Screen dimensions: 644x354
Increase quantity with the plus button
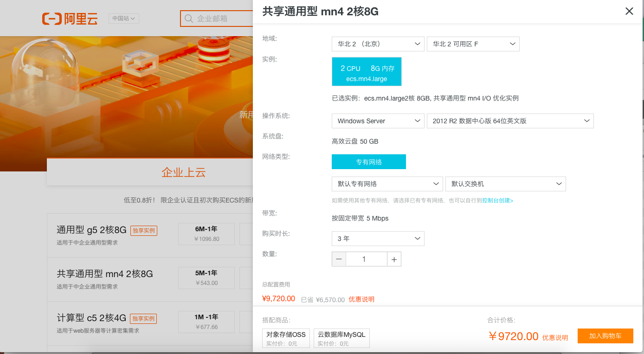click(394, 259)
